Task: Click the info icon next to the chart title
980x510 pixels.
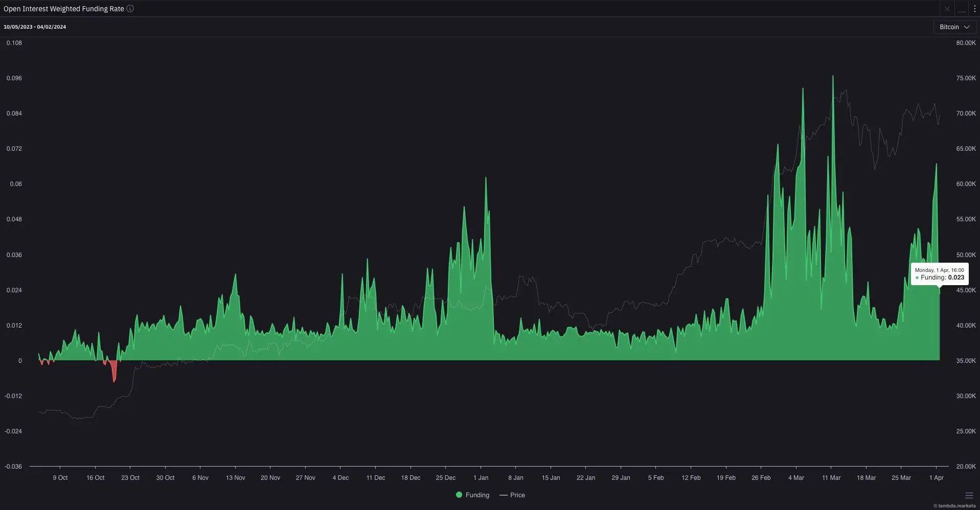Action: coord(130,9)
